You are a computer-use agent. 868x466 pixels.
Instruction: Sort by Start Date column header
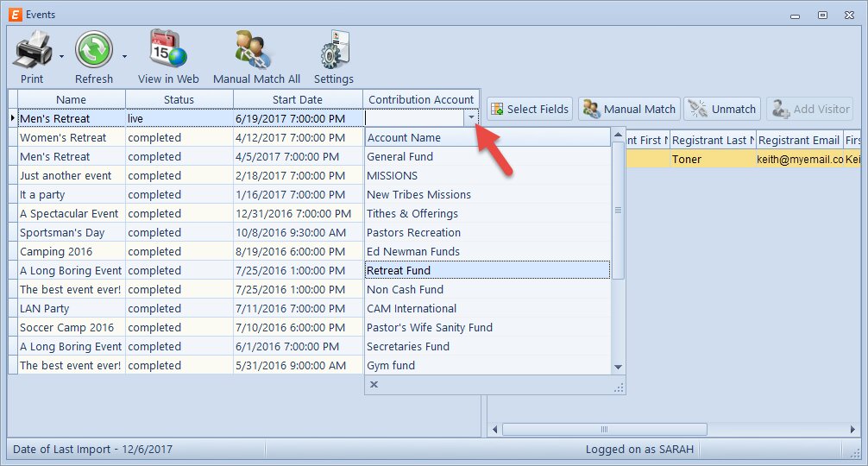[x=297, y=99]
